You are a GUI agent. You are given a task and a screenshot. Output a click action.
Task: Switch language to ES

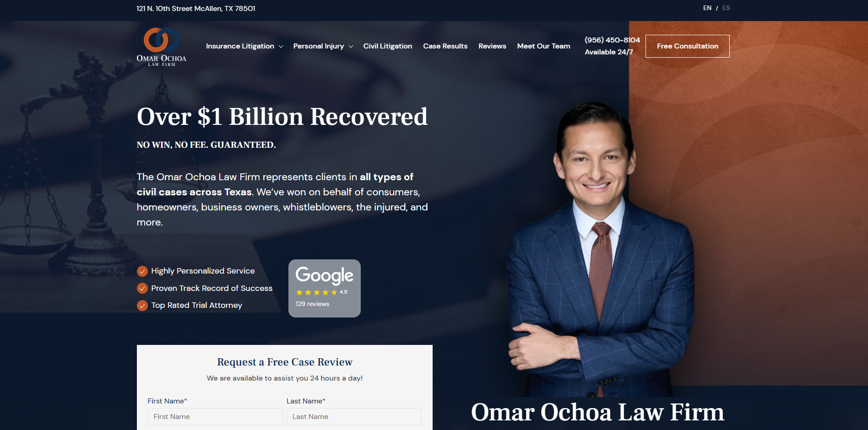pyautogui.click(x=726, y=8)
